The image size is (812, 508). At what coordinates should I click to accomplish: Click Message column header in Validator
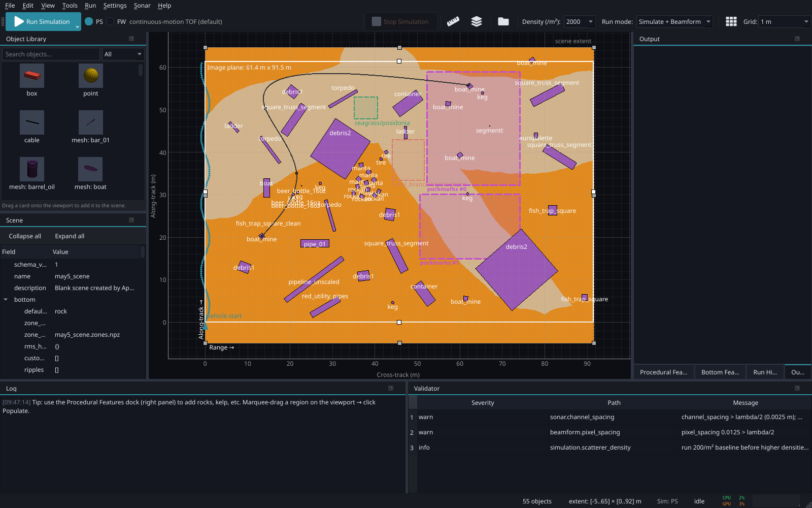tap(746, 403)
